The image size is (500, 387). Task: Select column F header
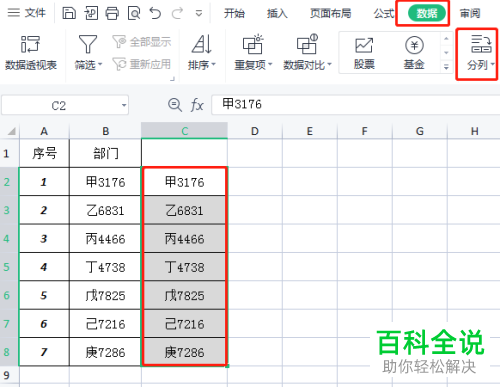[365, 131]
